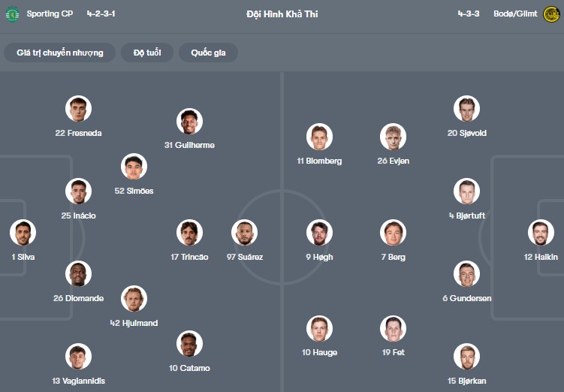The height and width of the screenshot is (392, 564).
Task: Click Fresneda's player avatar
Action: point(78,109)
